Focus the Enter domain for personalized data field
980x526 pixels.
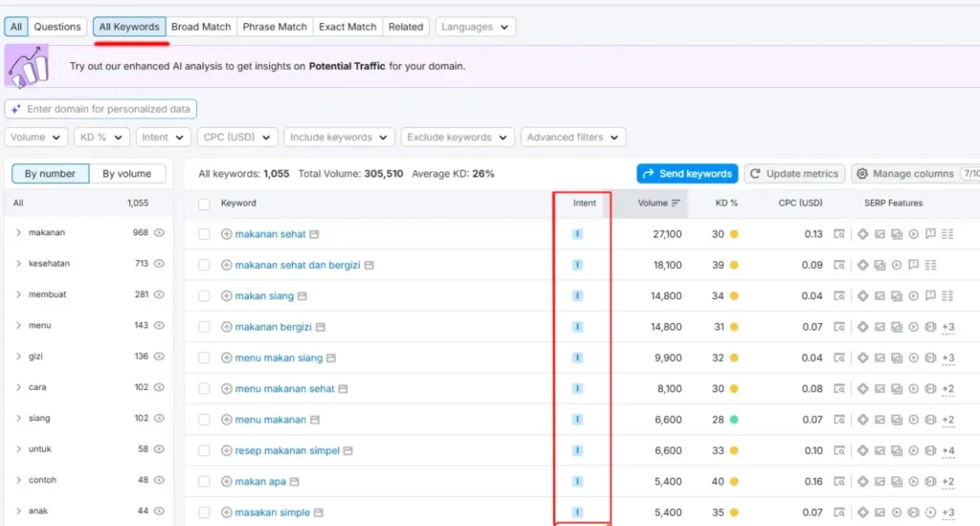(x=101, y=109)
